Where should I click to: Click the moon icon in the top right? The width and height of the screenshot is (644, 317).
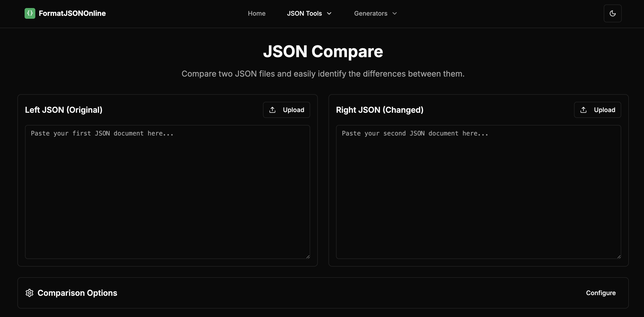tap(612, 13)
